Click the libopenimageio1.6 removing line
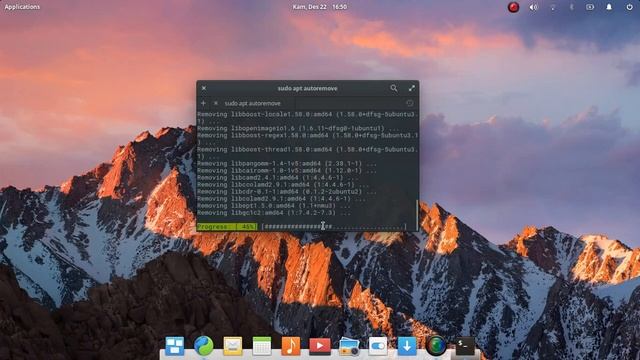The height and width of the screenshot is (360, 640). pos(298,129)
